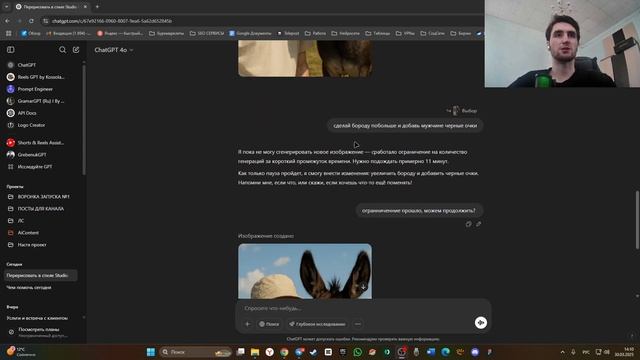Open File Explorer from taskbar
Screen dimensions: 640x360
(255, 352)
